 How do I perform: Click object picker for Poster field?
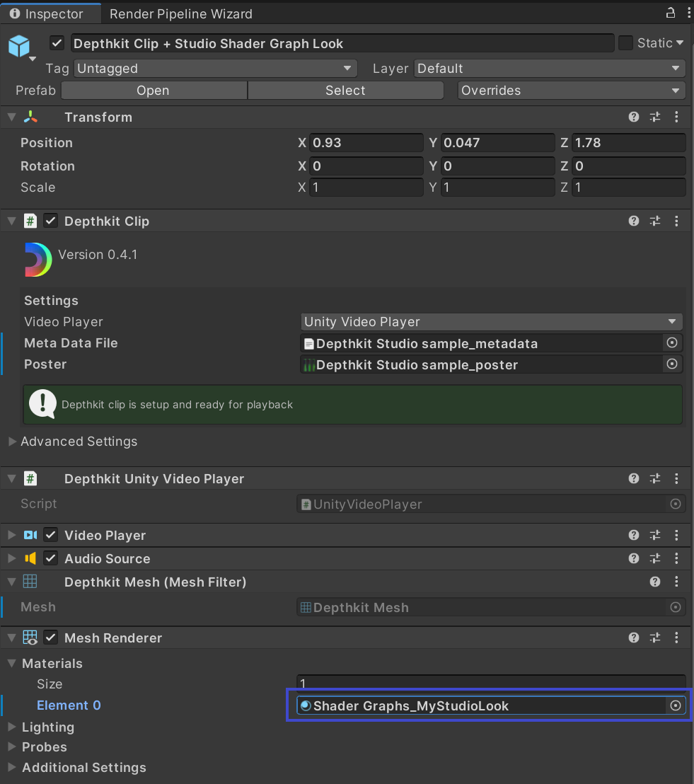pyautogui.click(x=672, y=364)
